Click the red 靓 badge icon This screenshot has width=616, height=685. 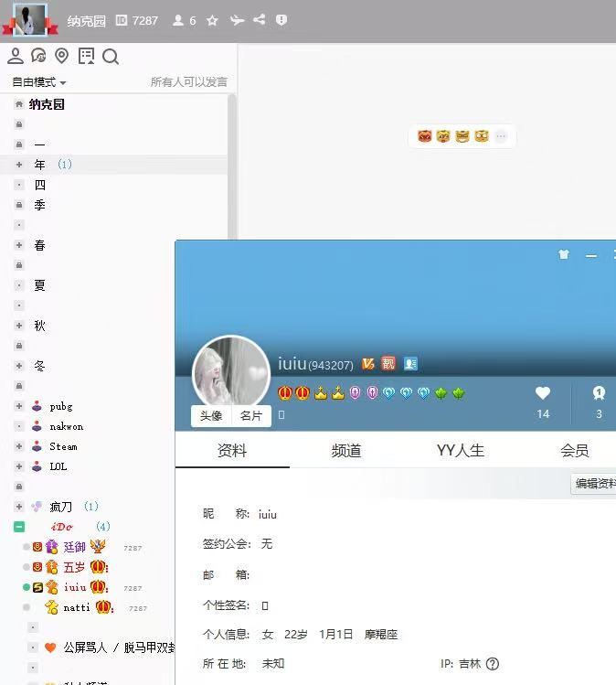(x=388, y=363)
